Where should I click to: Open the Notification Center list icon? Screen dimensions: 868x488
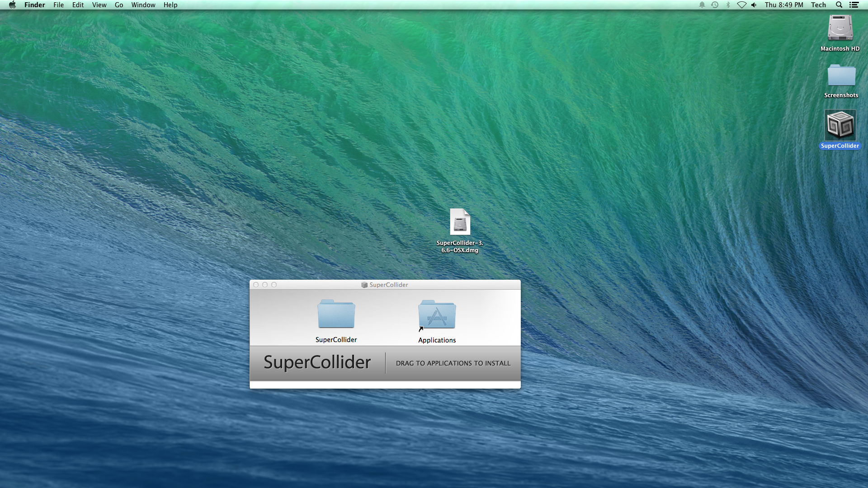pos(854,5)
